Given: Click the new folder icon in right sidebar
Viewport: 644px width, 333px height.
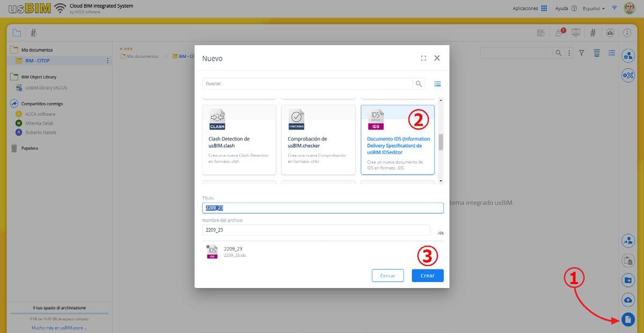Looking at the screenshot, I should click(x=628, y=280).
